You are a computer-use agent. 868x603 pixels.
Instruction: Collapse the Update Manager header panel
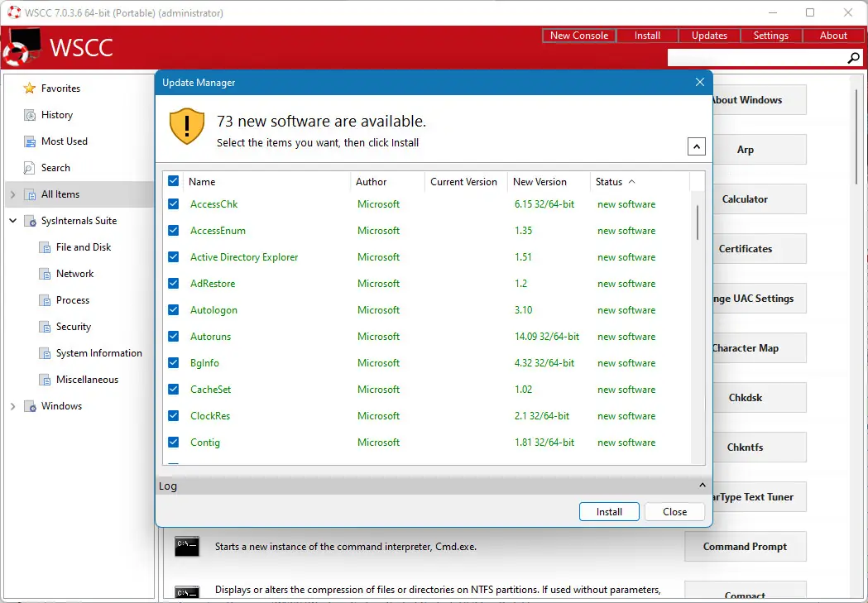(697, 146)
